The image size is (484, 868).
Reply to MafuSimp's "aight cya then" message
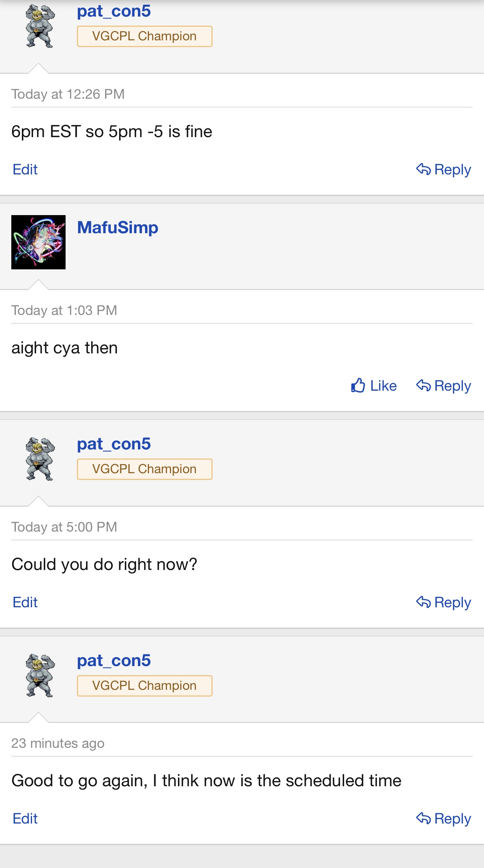444,386
